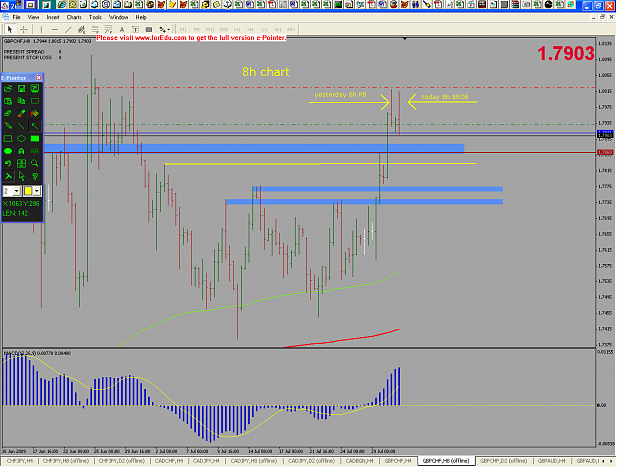Select the single A text tool in e-Pointer
This screenshot has height=467, width=625.
tap(22, 151)
